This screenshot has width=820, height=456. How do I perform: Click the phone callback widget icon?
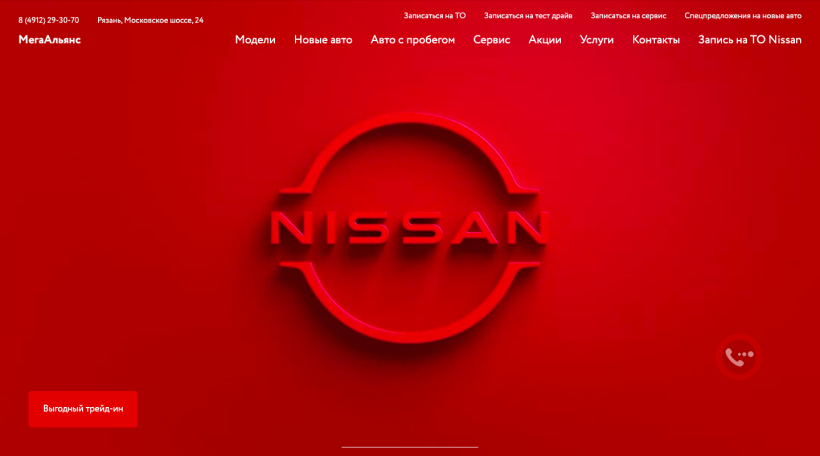739,357
